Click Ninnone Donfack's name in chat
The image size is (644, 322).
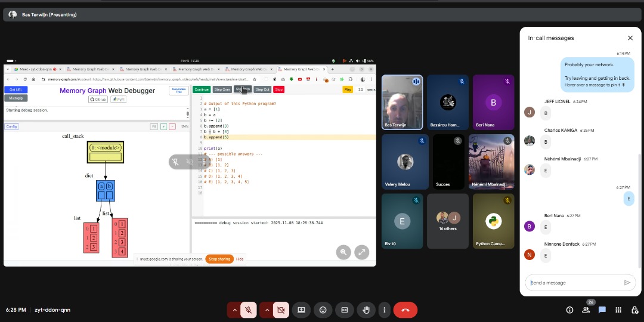tap(562, 244)
